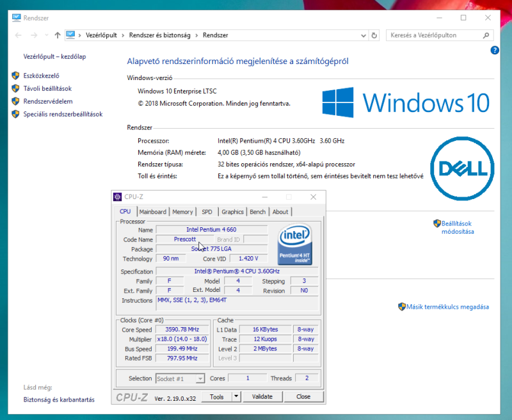Click the Tools button in CPU-Z
The image size is (512, 420).
(216, 396)
